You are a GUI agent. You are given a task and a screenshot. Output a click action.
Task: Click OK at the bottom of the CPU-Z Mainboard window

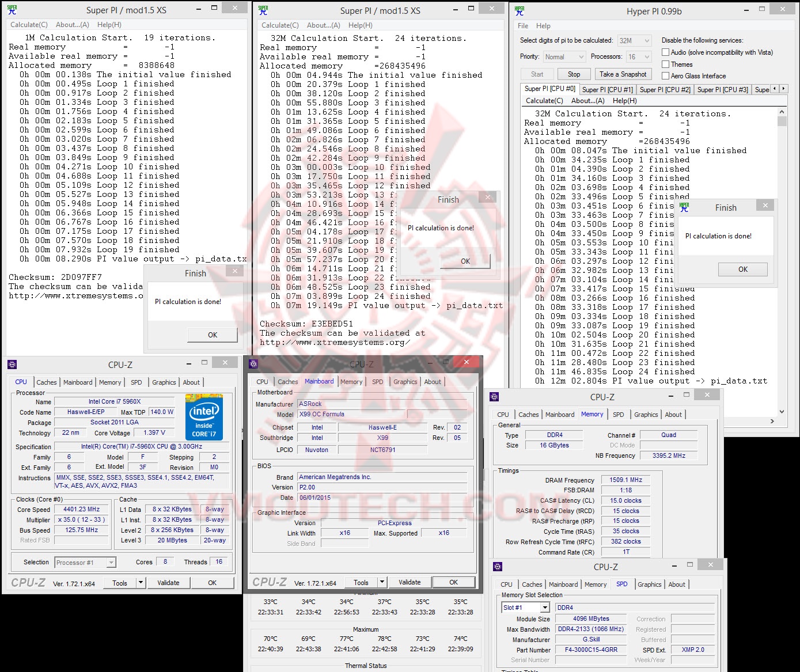[x=454, y=582]
